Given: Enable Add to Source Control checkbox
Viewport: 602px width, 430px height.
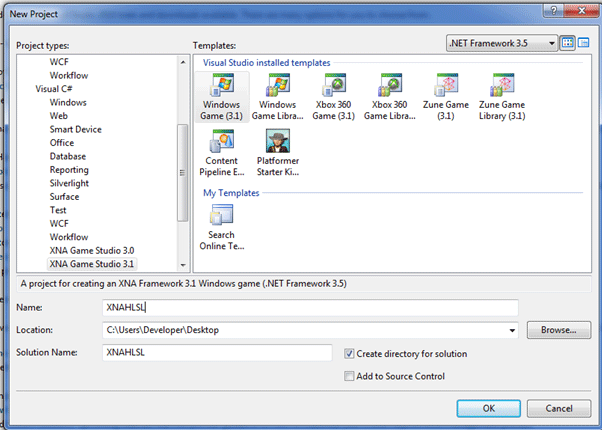Looking at the screenshot, I should [x=349, y=376].
